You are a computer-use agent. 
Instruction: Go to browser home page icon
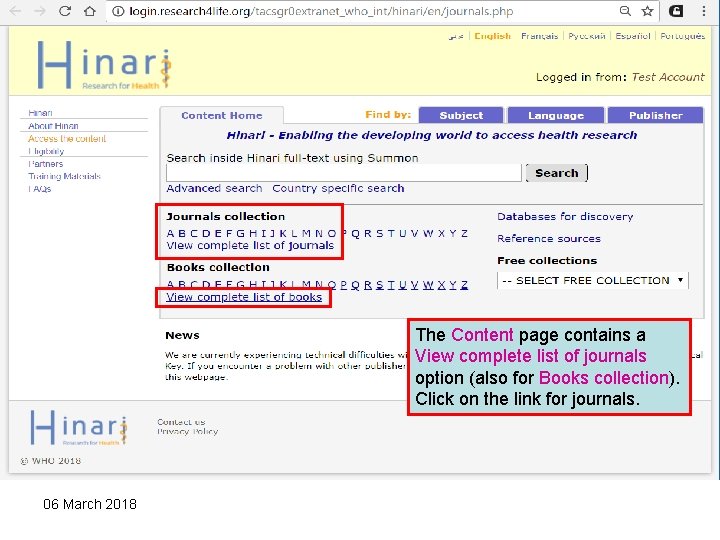90,11
